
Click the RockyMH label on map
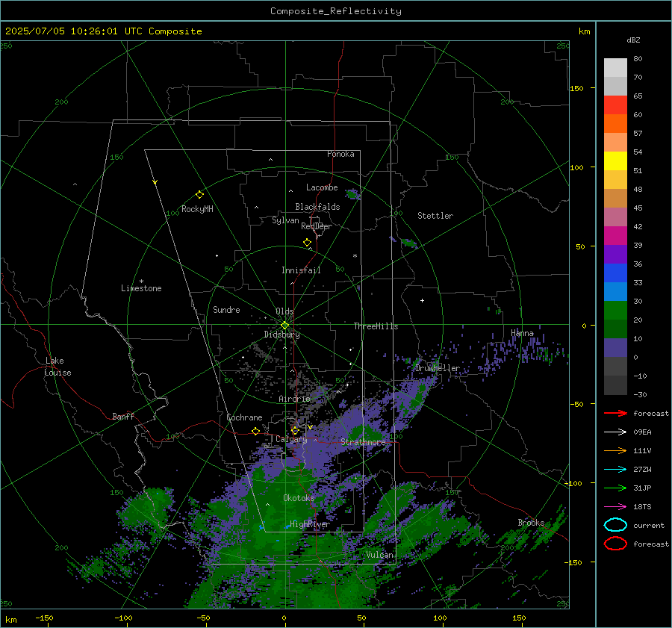coord(197,209)
